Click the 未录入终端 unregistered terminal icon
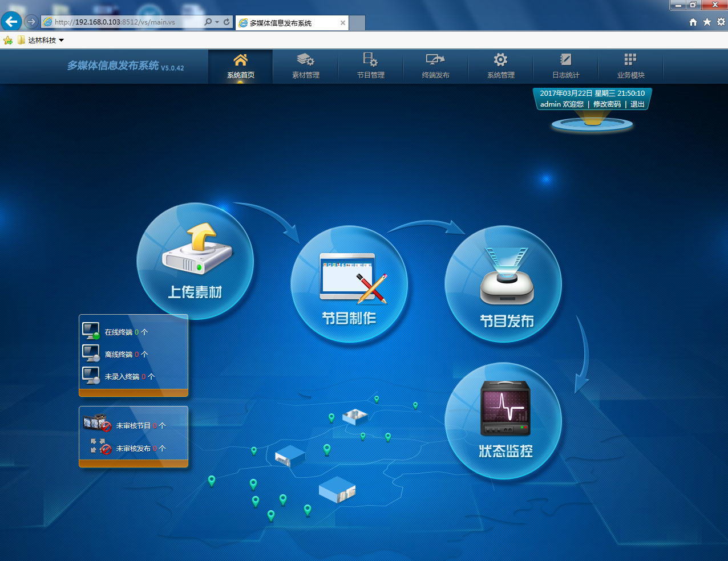Screen dimensions: 728x561 click(x=91, y=376)
